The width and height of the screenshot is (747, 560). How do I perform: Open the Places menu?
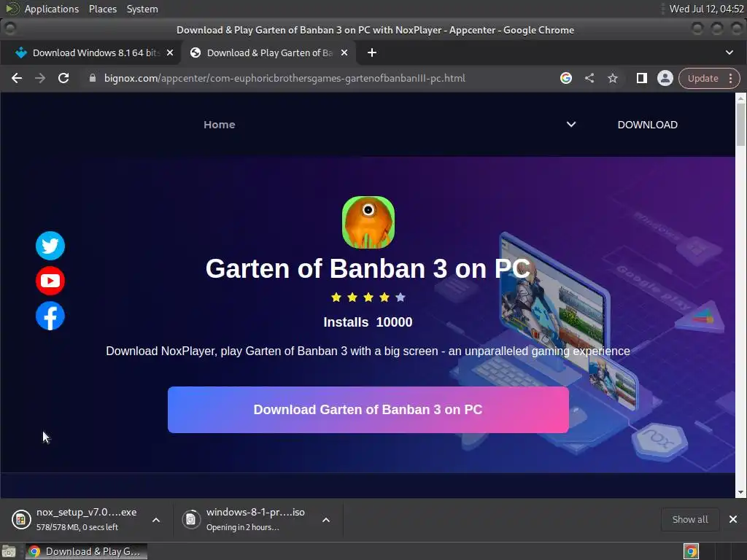click(x=103, y=9)
